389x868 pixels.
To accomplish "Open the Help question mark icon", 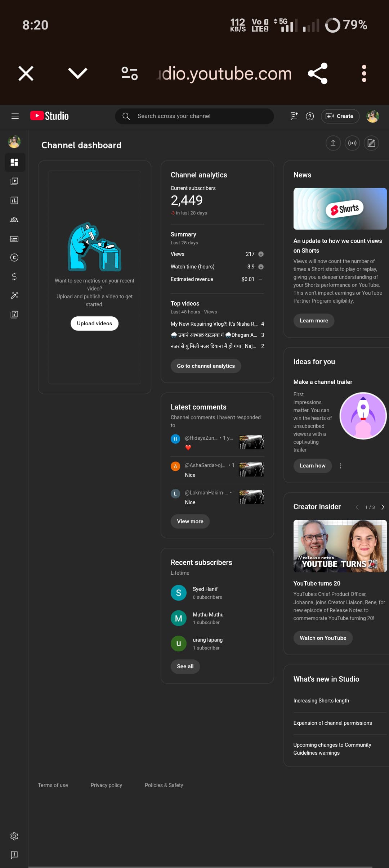I will 310,116.
